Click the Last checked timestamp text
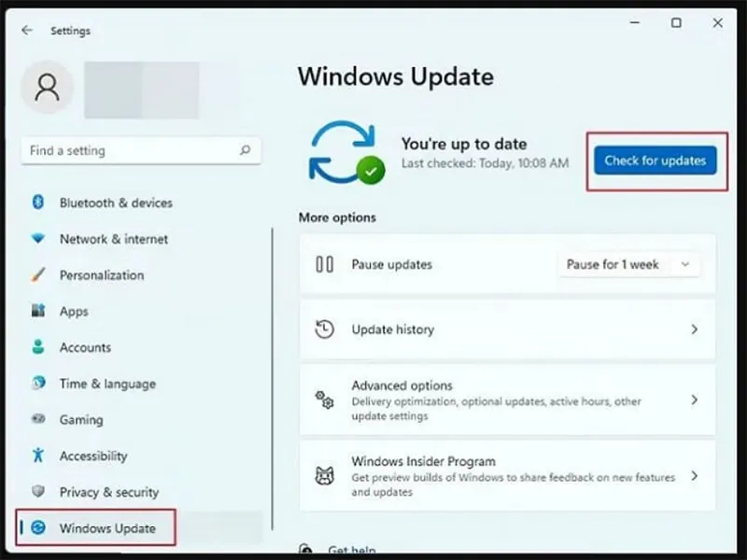Screen dimensions: 747x560 (x=485, y=163)
